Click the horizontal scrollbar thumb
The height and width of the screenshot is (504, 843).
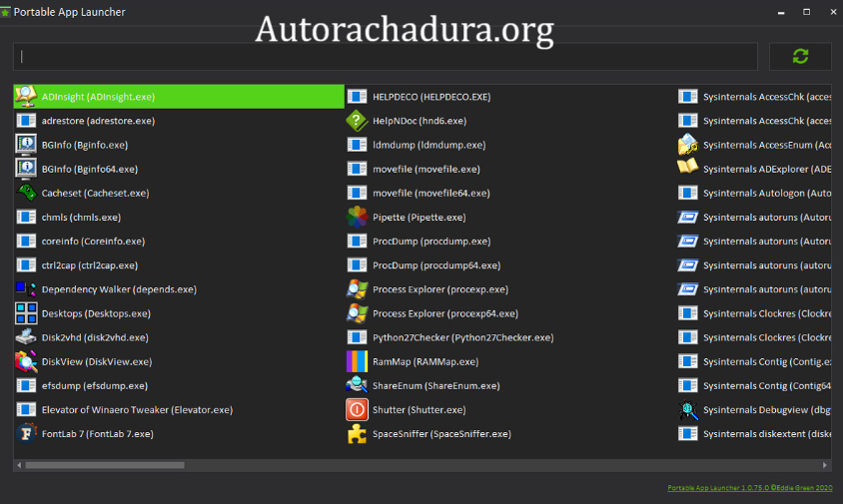105,465
